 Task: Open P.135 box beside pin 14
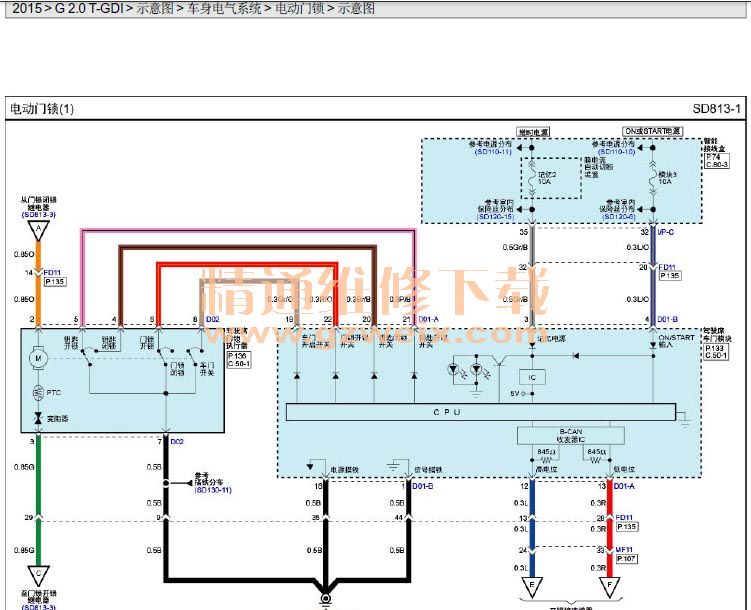pyautogui.click(x=55, y=282)
